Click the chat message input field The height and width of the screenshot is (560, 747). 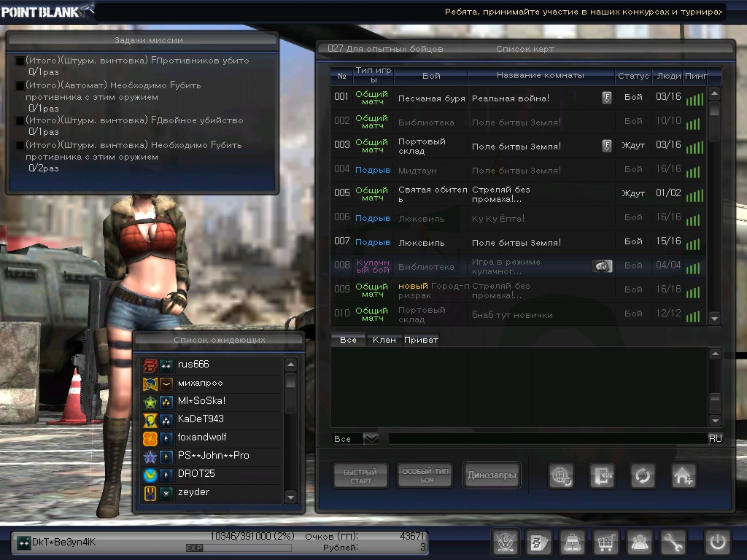pyautogui.click(x=548, y=438)
